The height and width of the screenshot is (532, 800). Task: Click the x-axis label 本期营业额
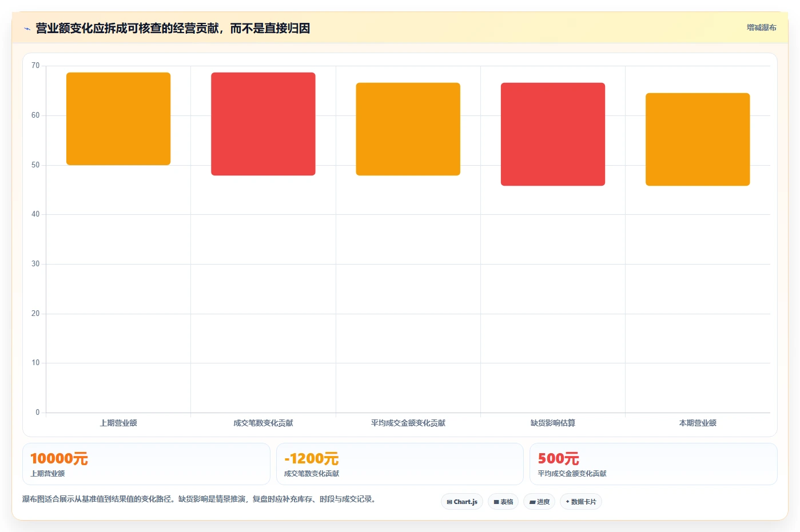tap(698, 423)
